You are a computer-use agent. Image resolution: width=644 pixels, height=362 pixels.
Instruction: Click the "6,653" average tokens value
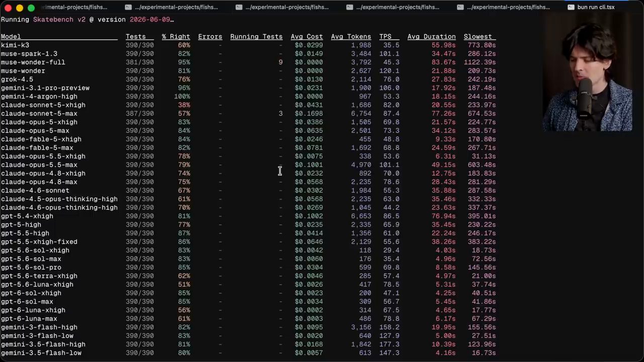(361, 216)
